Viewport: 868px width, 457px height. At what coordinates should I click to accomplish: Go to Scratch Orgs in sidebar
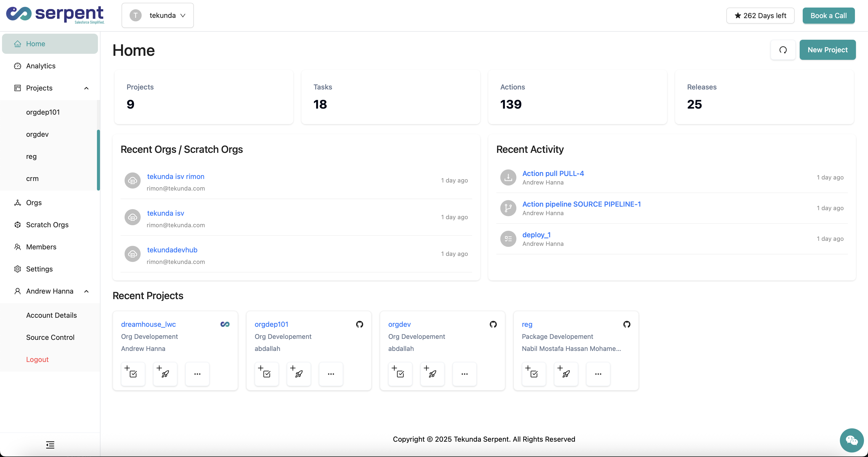[47, 225]
